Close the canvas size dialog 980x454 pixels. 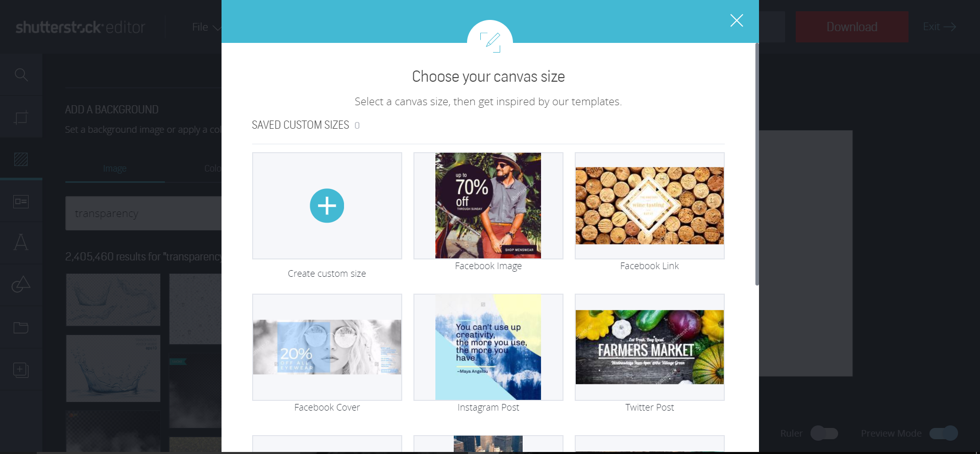click(x=737, y=20)
